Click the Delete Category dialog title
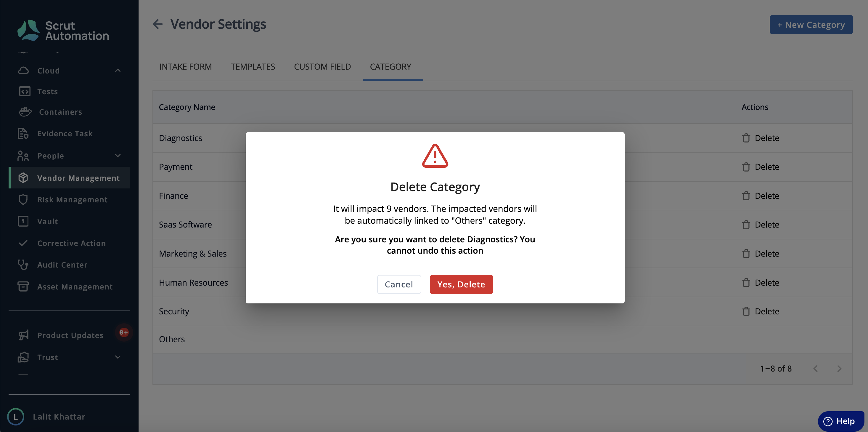Viewport: 868px width, 432px height. (x=435, y=187)
